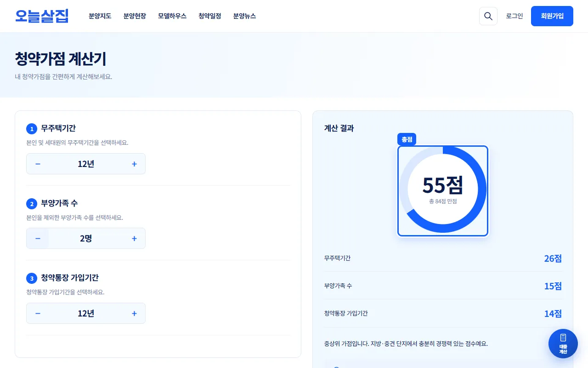
Task: Click the 총점 badge above the chart
Action: click(407, 139)
